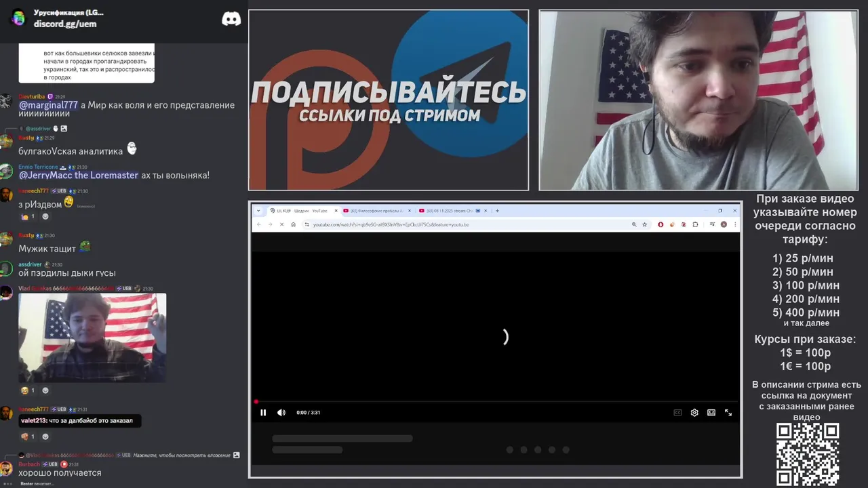The image size is (868, 488).
Task: Expand the tab search dropdown arrow
Action: pos(258,211)
